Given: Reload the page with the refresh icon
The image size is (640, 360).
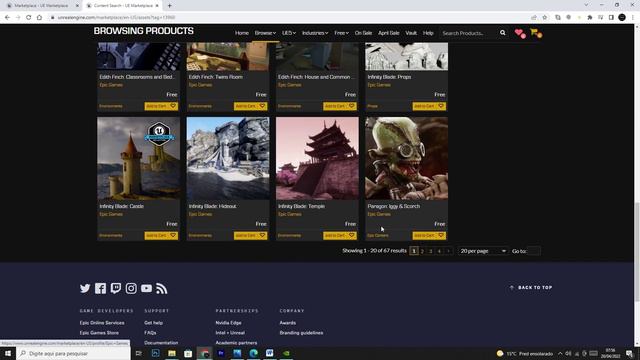Looking at the screenshot, I should pyautogui.click(x=29, y=18).
